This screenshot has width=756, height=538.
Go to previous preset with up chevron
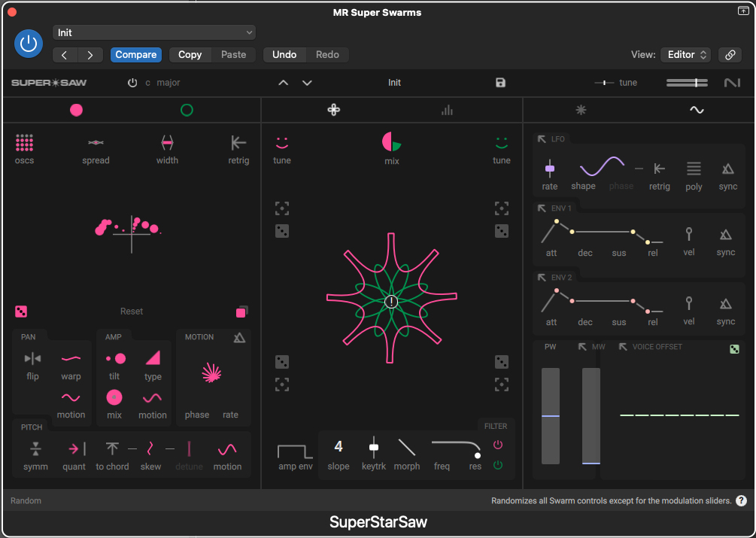pos(284,83)
